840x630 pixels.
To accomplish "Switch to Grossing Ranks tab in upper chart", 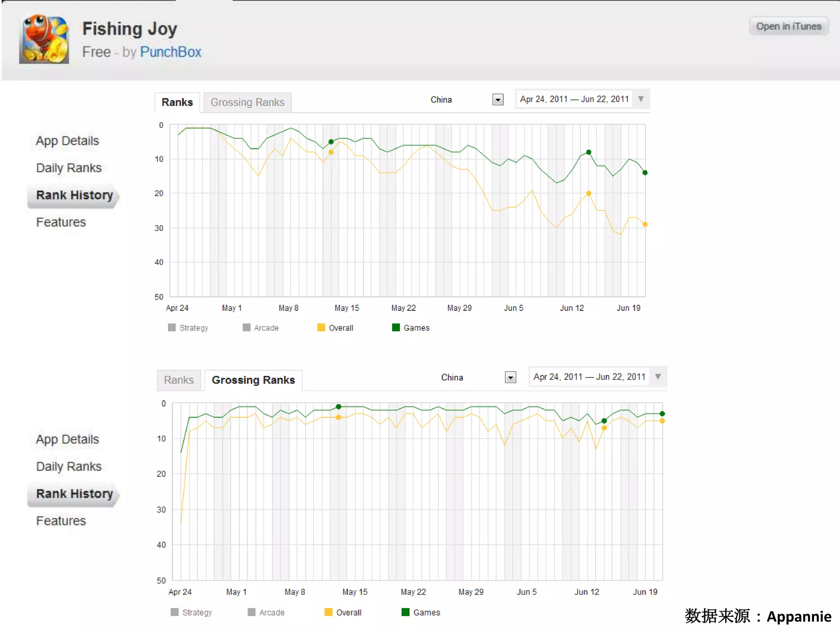I will (247, 102).
